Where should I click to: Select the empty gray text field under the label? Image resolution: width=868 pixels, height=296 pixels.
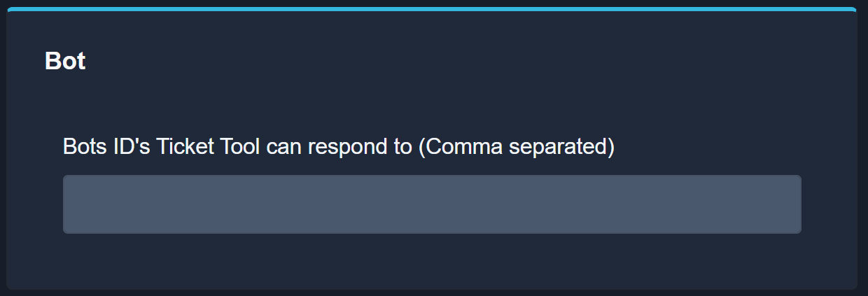[432, 204]
